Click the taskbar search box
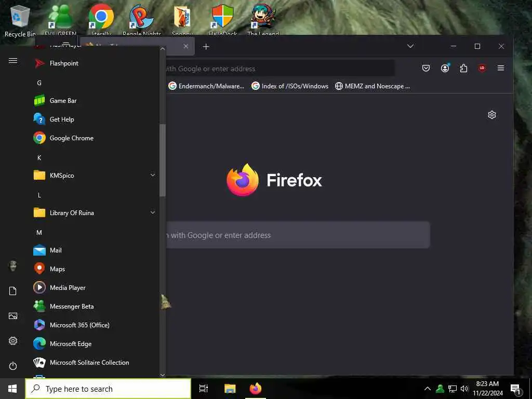This screenshot has width=532, height=399. coord(108,389)
